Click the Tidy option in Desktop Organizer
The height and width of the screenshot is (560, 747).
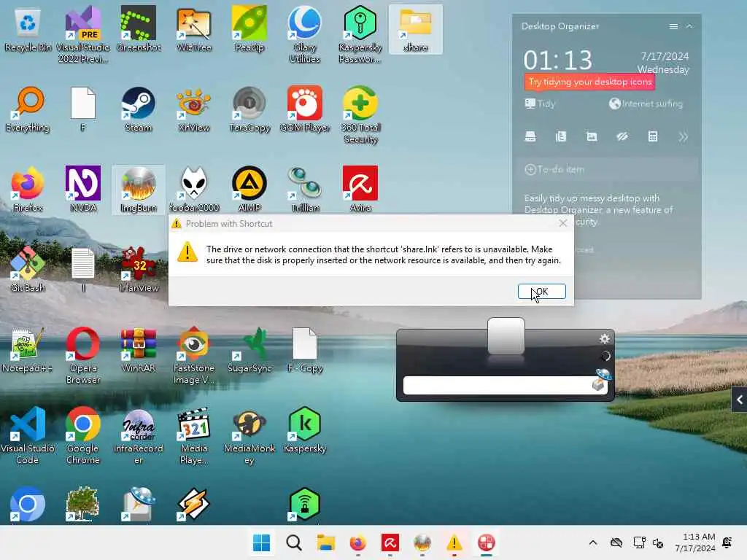tap(540, 104)
